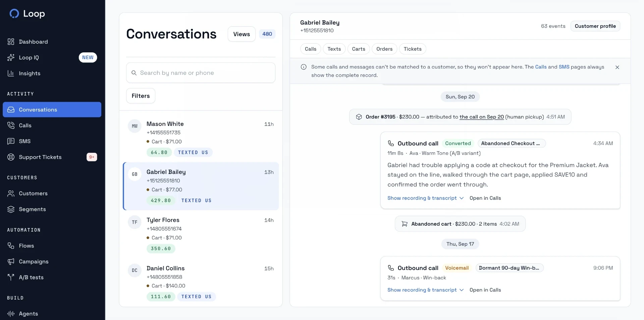Filter timeline by Orders

[384, 49]
